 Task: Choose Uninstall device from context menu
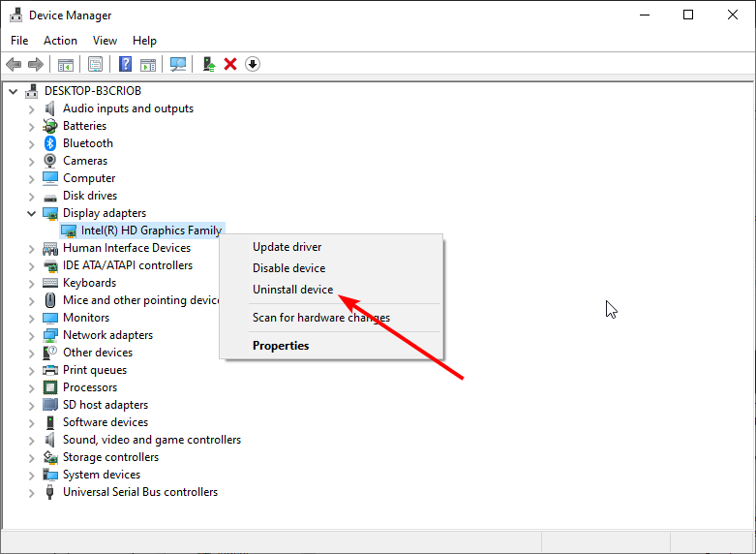pos(331,290)
